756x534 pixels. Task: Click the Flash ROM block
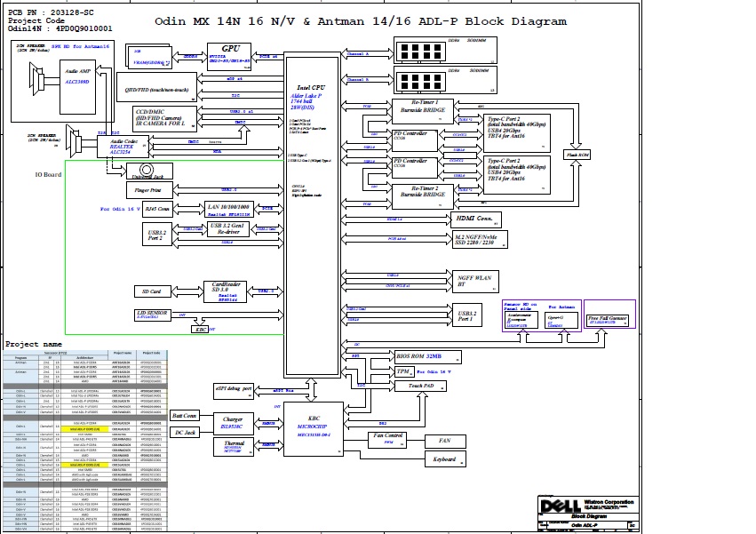(577, 155)
